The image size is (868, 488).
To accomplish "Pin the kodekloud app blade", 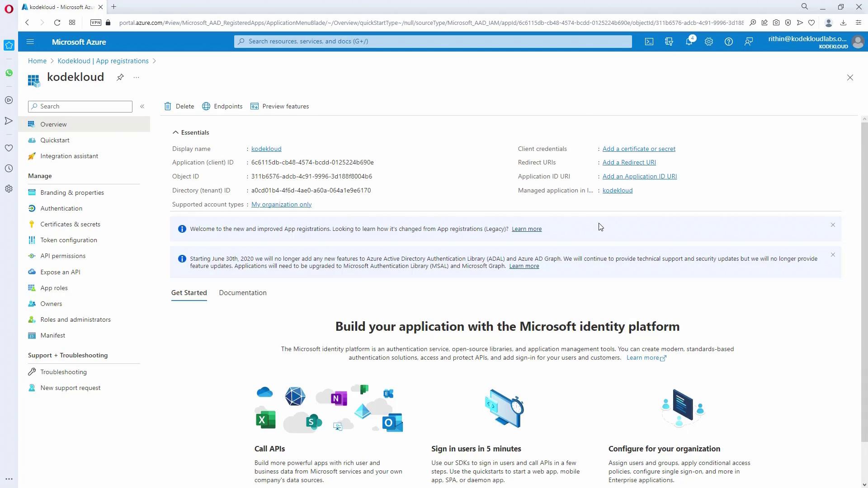I will [x=120, y=77].
